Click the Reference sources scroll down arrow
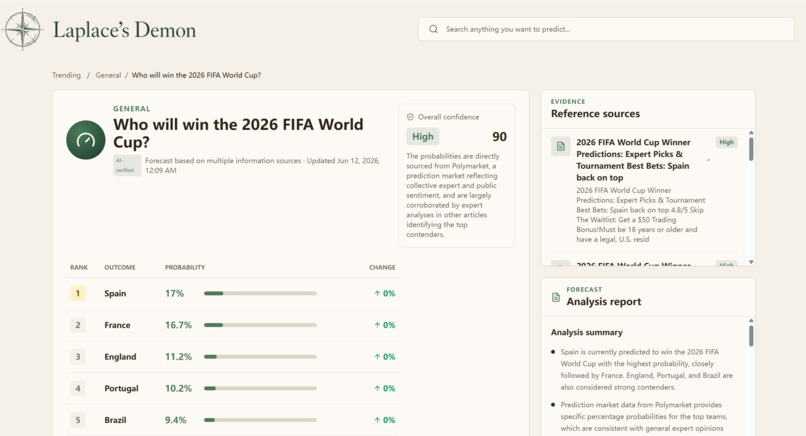Viewport: 806px width, 436px height. 751,262
